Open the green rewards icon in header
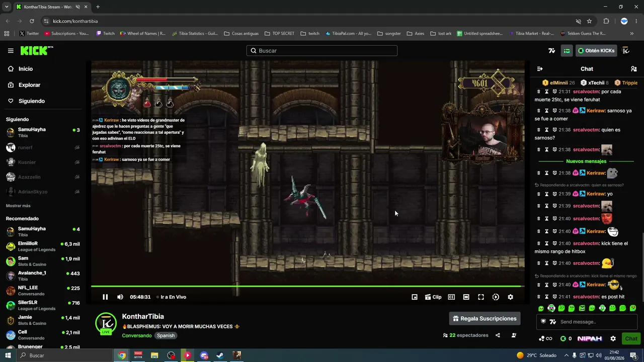The image size is (644, 362). click(x=567, y=51)
